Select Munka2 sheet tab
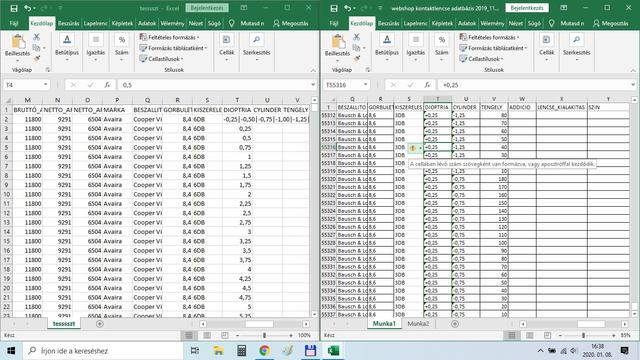The image size is (640, 360). [x=418, y=324]
